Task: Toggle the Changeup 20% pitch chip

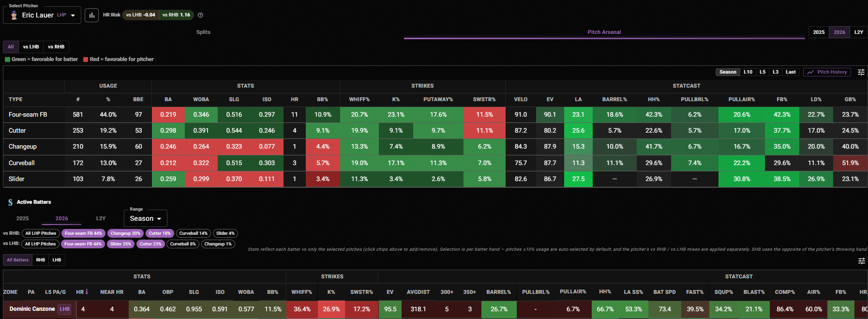Action: [x=125, y=233]
